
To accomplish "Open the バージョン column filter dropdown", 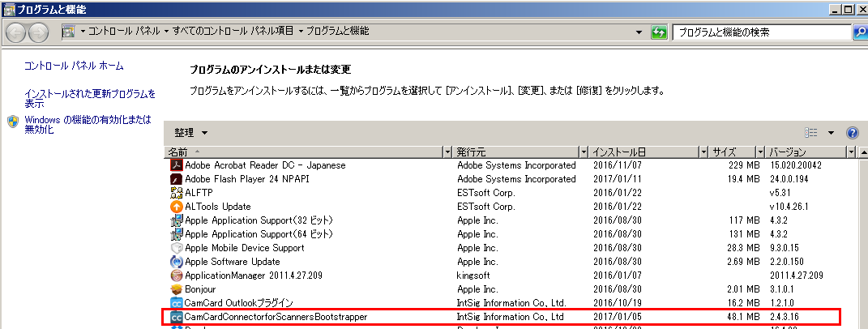I will point(852,152).
